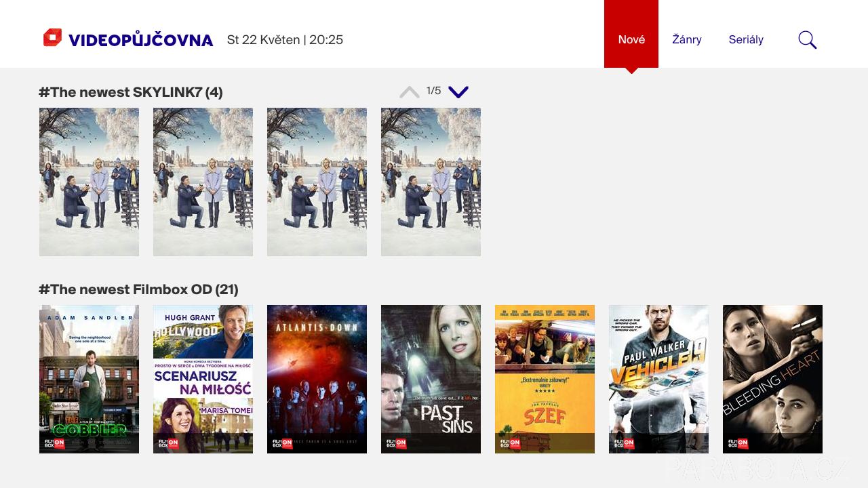Screen dimensions: 868x488
Task: Open Scenariusz na miłość poster
Action: 203,379
